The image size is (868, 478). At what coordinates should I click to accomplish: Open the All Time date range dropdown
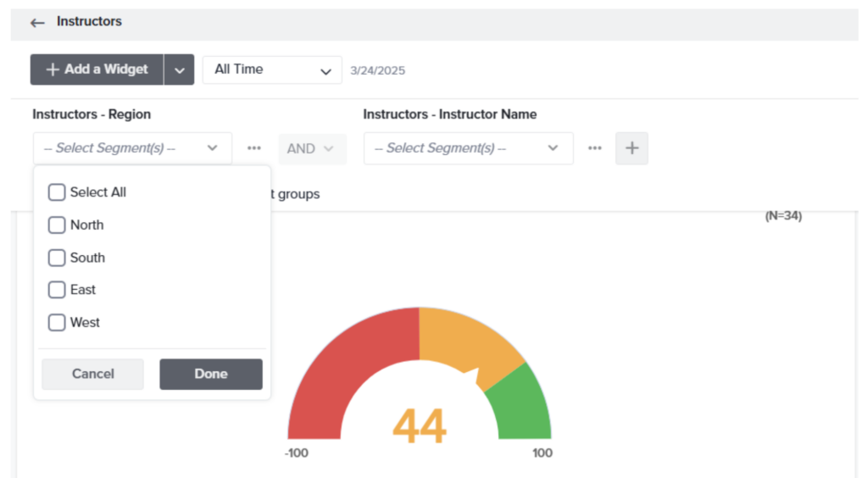point(271,69)
